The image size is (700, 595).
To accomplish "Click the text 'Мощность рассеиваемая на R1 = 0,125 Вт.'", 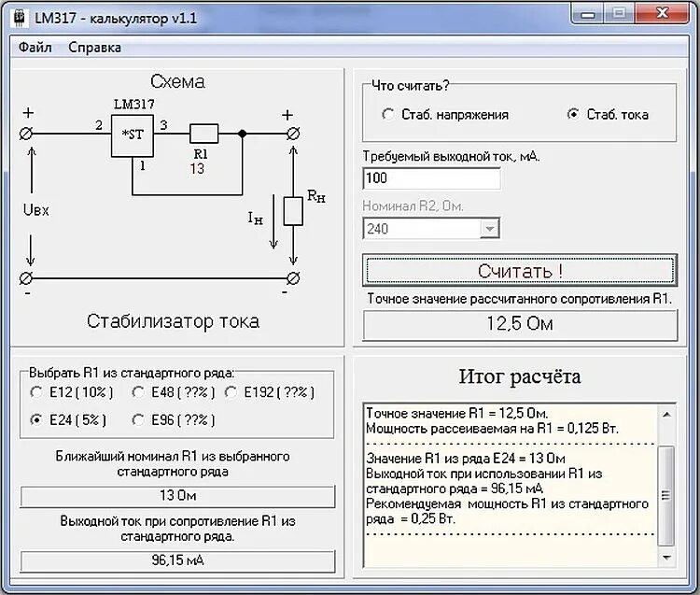I will tap(492, 429).
